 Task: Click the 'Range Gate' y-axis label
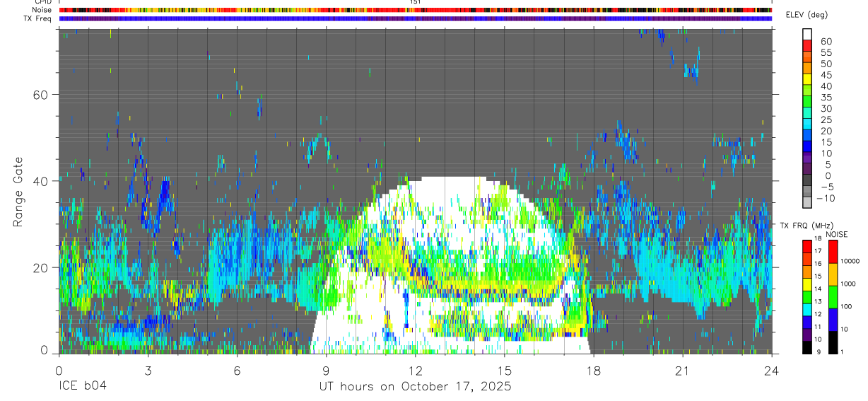point(18,192)
